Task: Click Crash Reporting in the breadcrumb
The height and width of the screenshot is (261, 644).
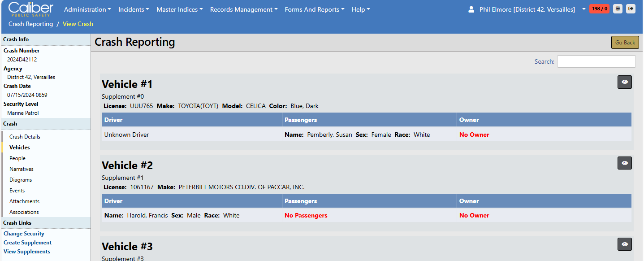Action: 30,24
